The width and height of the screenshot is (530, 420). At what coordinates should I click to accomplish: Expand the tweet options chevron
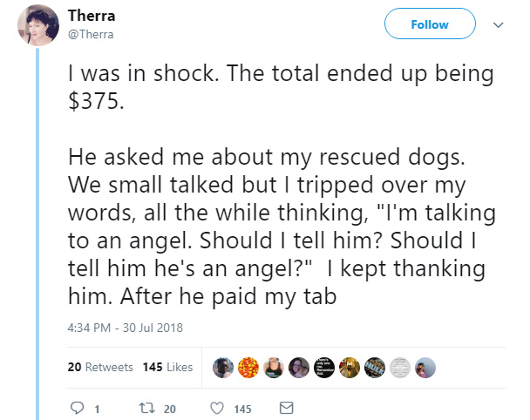pyautogui.click(x=499, y=25)
